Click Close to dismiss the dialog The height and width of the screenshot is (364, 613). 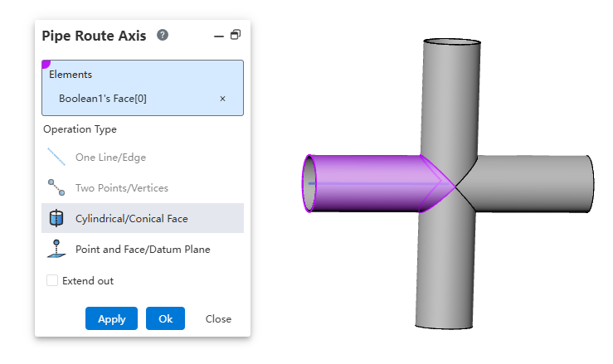pyautogui.click(x=218, y=319)
